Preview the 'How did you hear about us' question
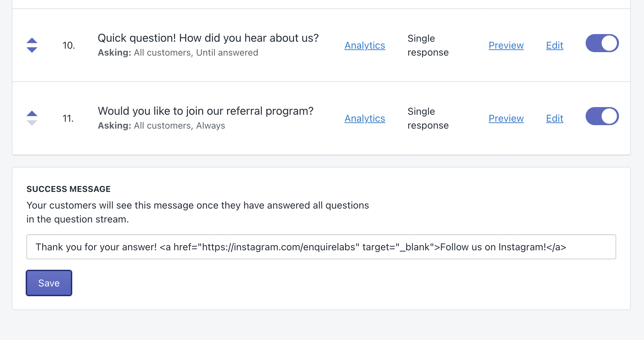Screen dimensions: 644x340 (x=506, y=46)
